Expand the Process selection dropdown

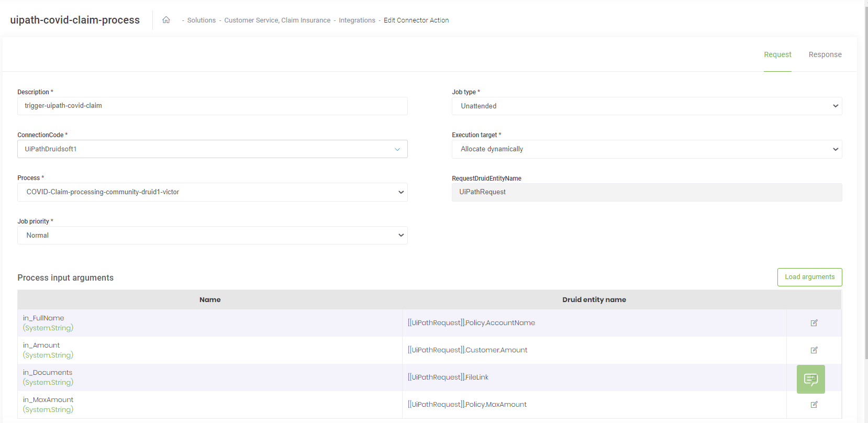click(x=212, y=192)
